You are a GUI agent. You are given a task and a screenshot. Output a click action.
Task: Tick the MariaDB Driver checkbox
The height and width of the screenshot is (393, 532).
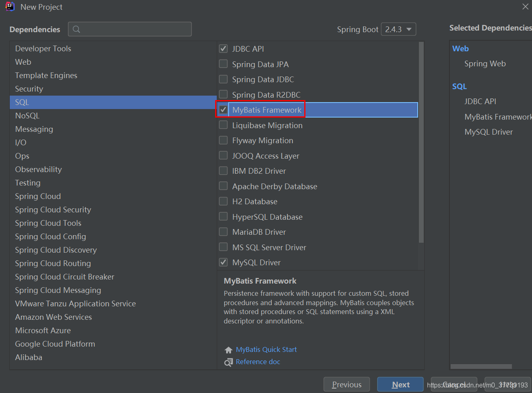pos(223,232)
